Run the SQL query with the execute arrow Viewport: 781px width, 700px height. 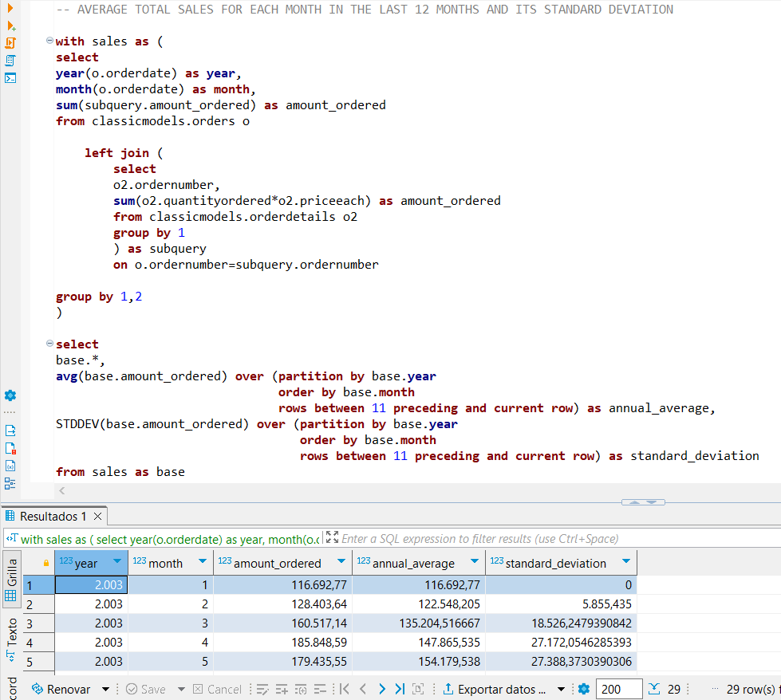point(10,8)
